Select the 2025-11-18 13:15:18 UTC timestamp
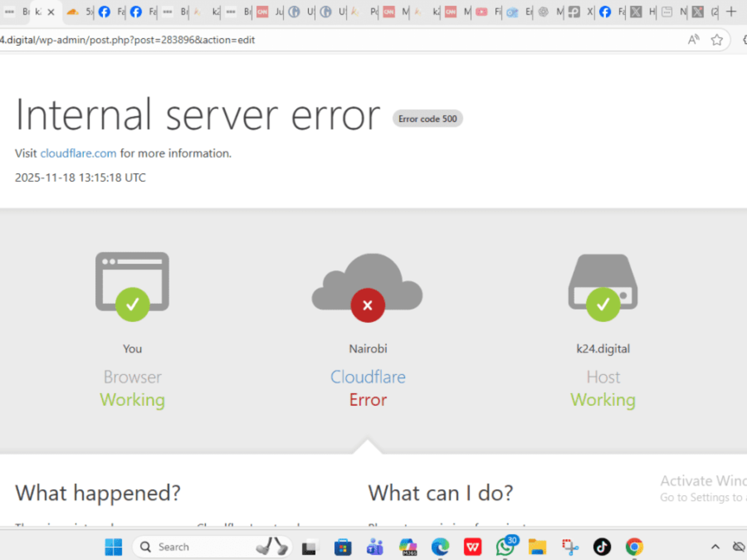747x560 pixels. pyautogui.click(x=80, y=177)
